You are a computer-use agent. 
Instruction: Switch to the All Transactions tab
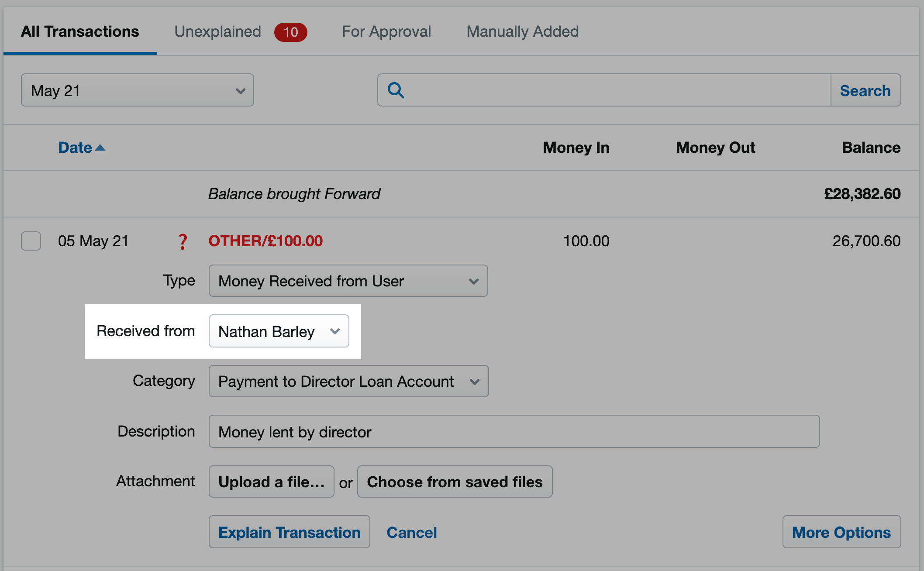tap(80, 31)
